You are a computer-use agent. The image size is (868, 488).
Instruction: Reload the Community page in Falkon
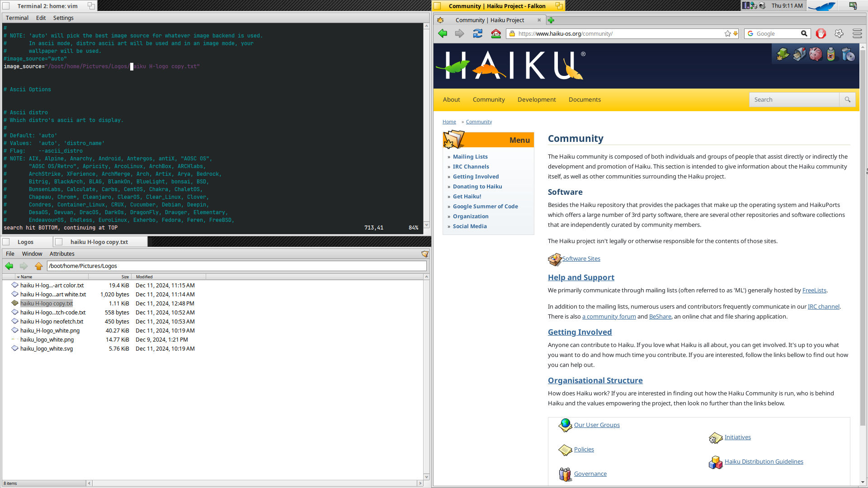(477, 33)
